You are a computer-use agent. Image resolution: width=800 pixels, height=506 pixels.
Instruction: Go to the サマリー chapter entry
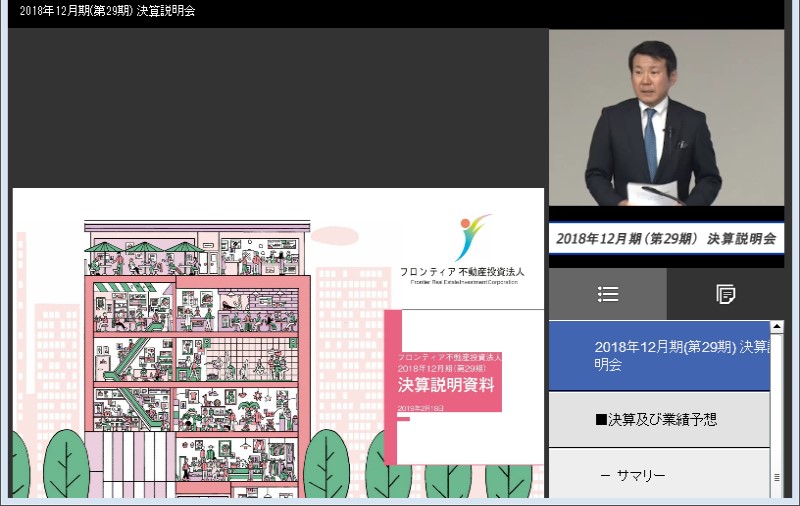point(659,476)
